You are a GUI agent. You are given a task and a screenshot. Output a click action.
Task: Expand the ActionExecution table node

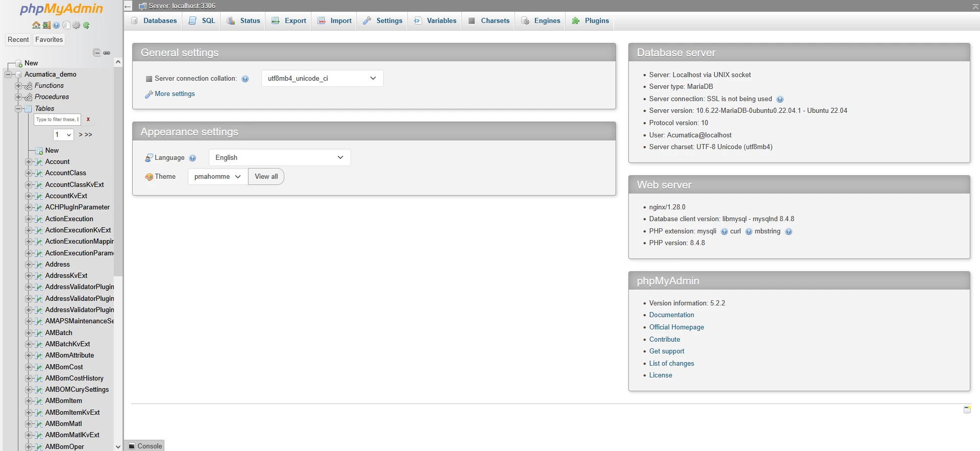29,219
